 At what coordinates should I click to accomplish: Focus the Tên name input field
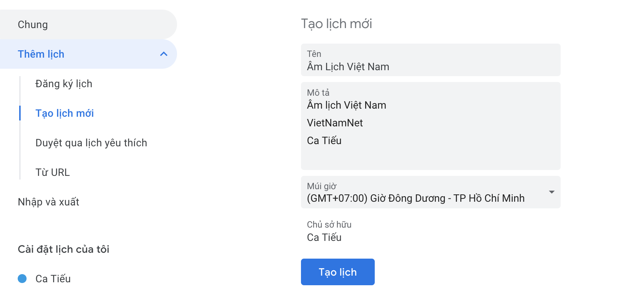point(430,67)
